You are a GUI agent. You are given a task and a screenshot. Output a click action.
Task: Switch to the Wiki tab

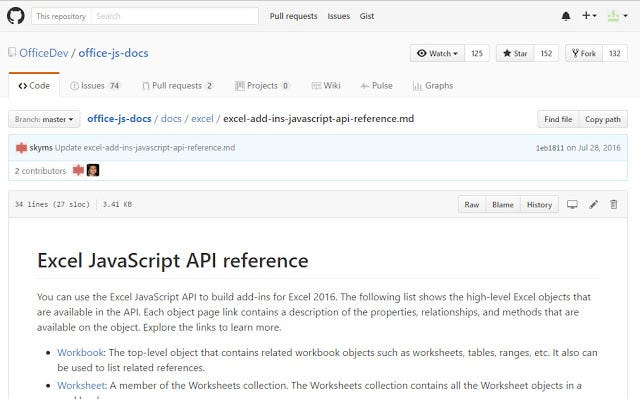pyautogui.click(x=326, y=86)
